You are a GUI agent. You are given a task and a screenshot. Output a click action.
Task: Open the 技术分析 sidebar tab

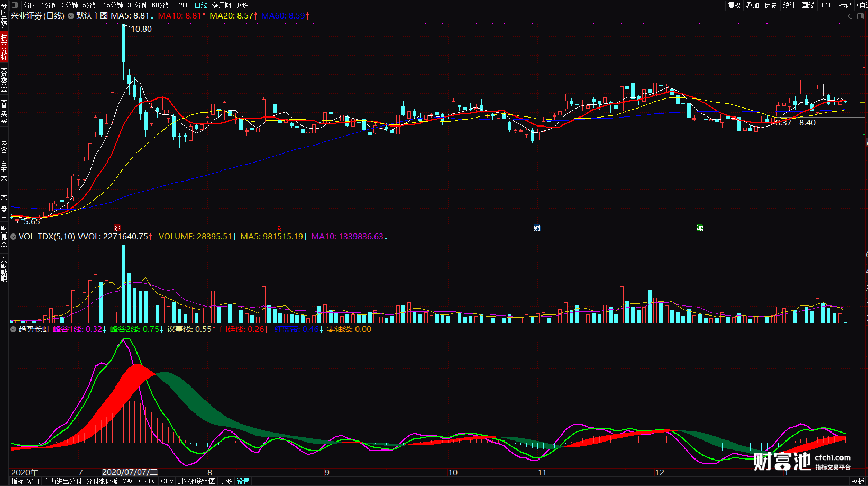pos(4,47)
